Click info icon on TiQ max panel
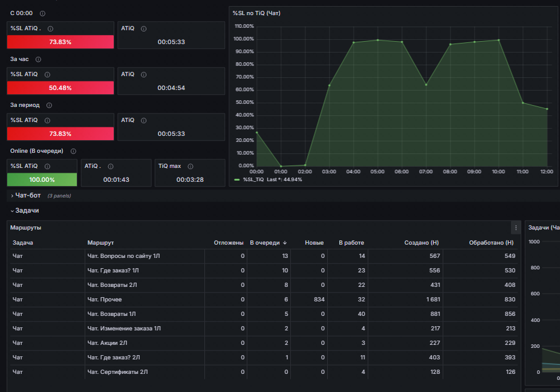 click(x=190, y=166)
